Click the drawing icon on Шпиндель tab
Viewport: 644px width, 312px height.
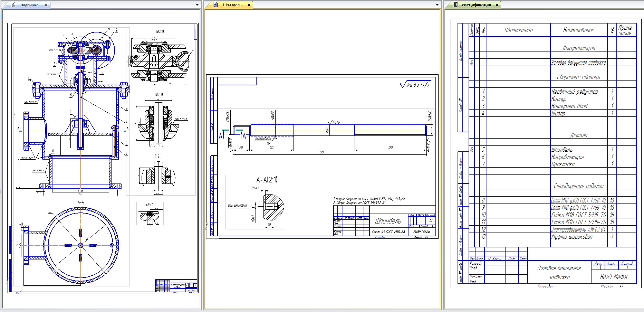coord(215,5)
